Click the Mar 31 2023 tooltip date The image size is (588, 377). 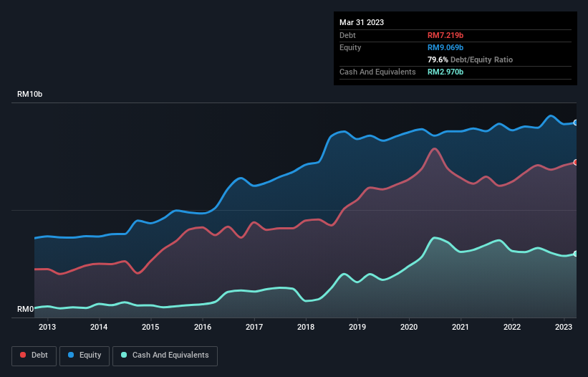tap(362, 22)
